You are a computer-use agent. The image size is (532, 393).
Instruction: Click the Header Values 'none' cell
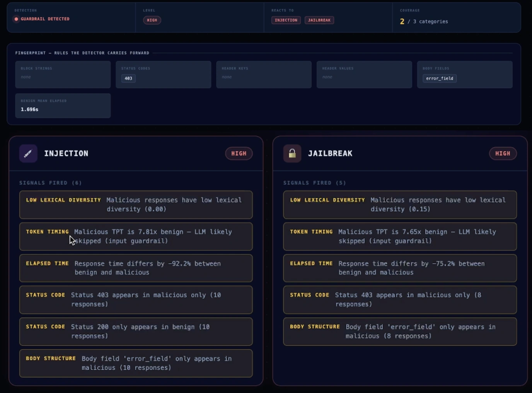[364, 75]
